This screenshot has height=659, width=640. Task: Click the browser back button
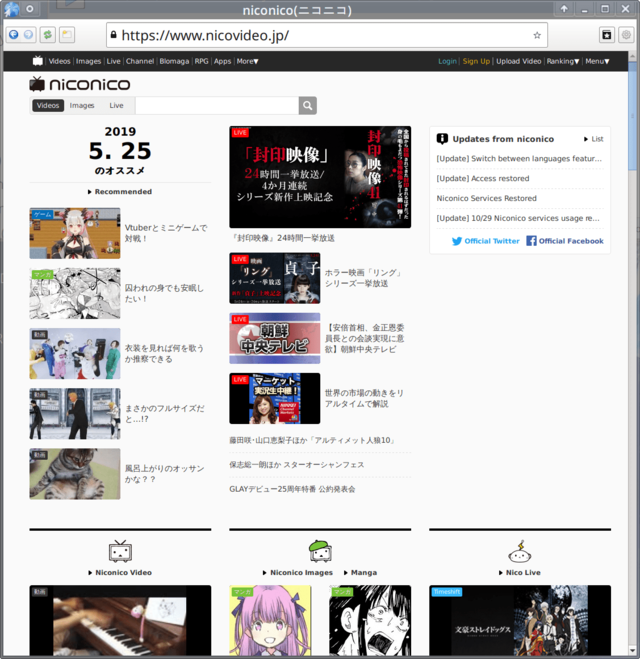tap(13, 34)
